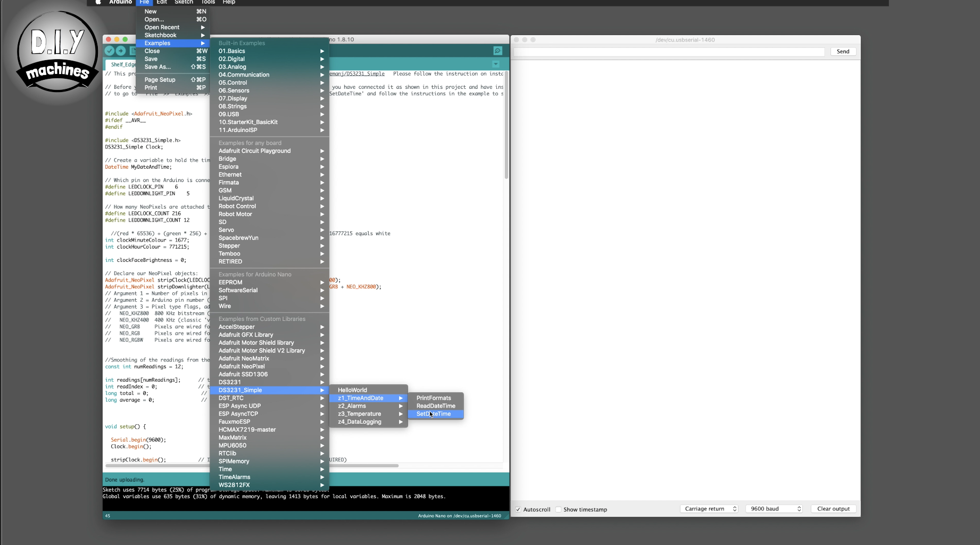This screenshot has width=980, height=545.
Task: Expand the DS3231_Simple examples entry
Action: click(270, 390)
